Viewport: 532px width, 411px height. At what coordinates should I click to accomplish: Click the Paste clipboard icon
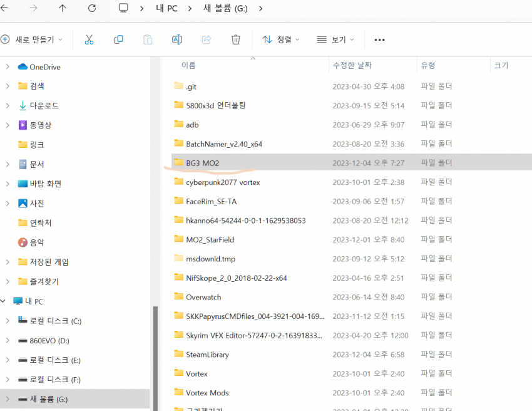coord(148,39)
